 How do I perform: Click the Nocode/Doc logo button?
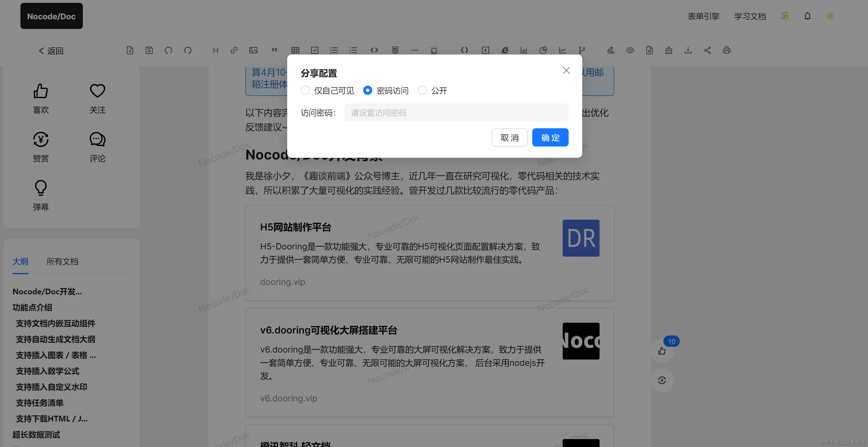click(52, 16)
